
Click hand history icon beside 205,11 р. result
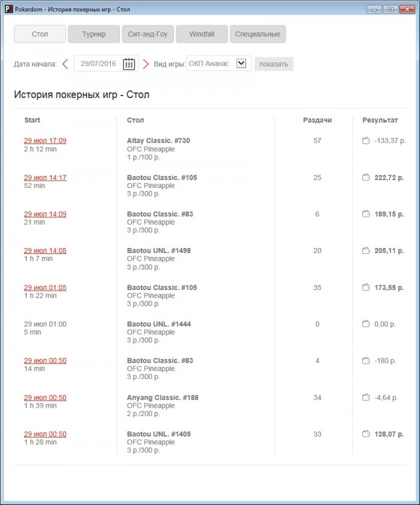[x=366, y=251]
